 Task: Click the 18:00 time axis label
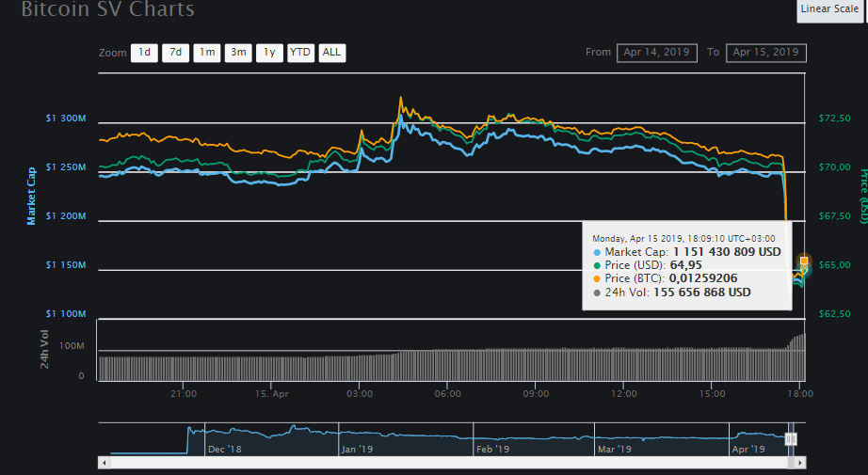pos(800,394)
